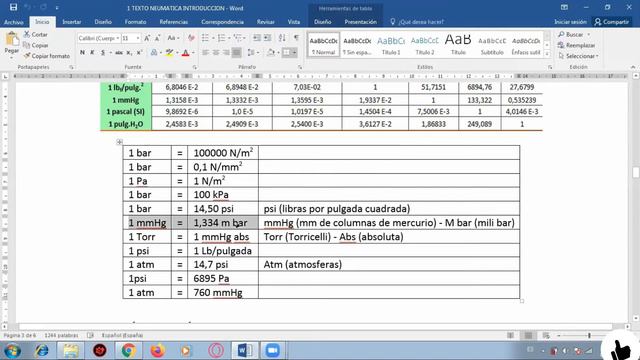640x360 pixels.
Task: Click Compartir button
Action: pyautogui.click(x=612, y=22)
